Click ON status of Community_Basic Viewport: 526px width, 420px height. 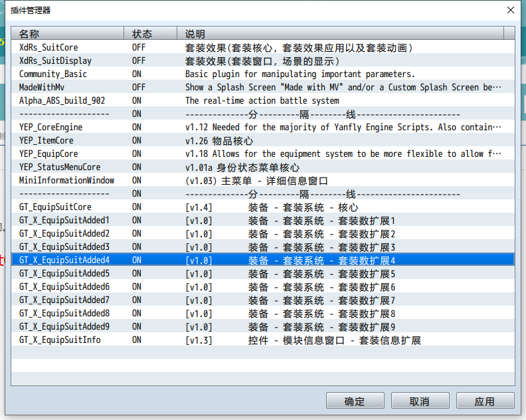(137, 74)
